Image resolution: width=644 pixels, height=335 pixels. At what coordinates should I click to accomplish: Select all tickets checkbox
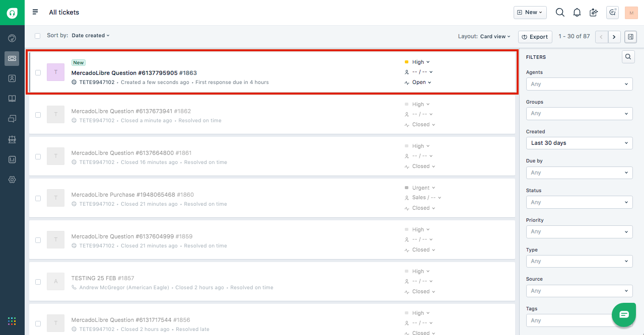pos(38,36)
